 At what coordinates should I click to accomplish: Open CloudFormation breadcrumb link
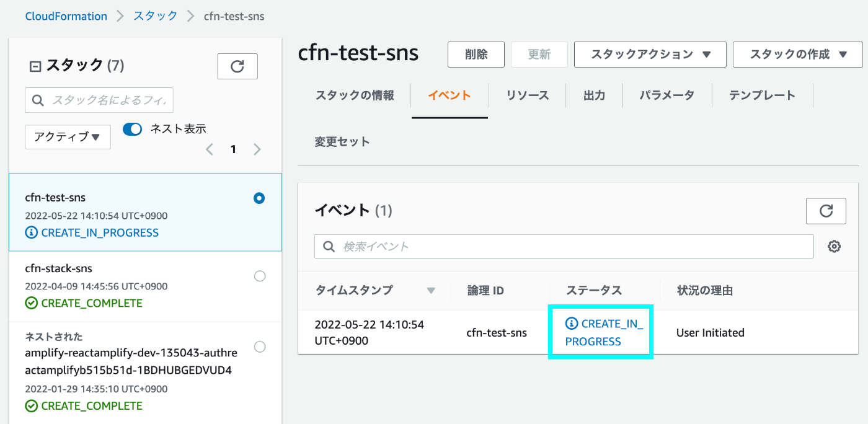(x=66, y=16)
